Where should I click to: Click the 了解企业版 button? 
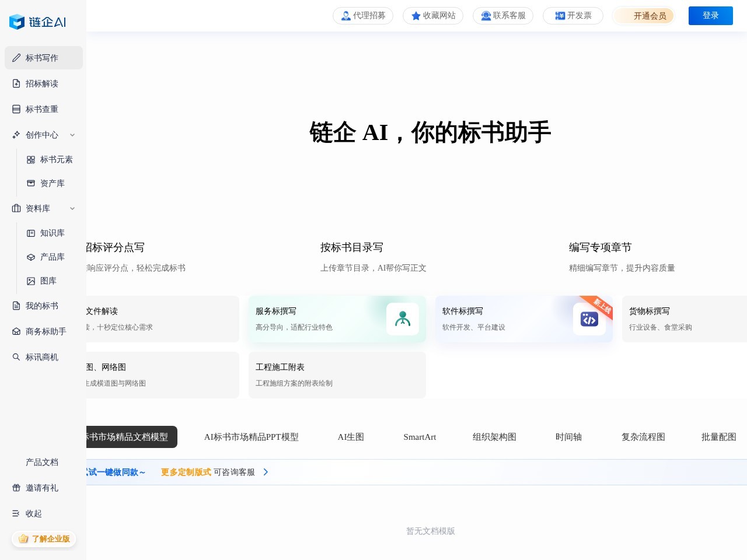(44, 539)
